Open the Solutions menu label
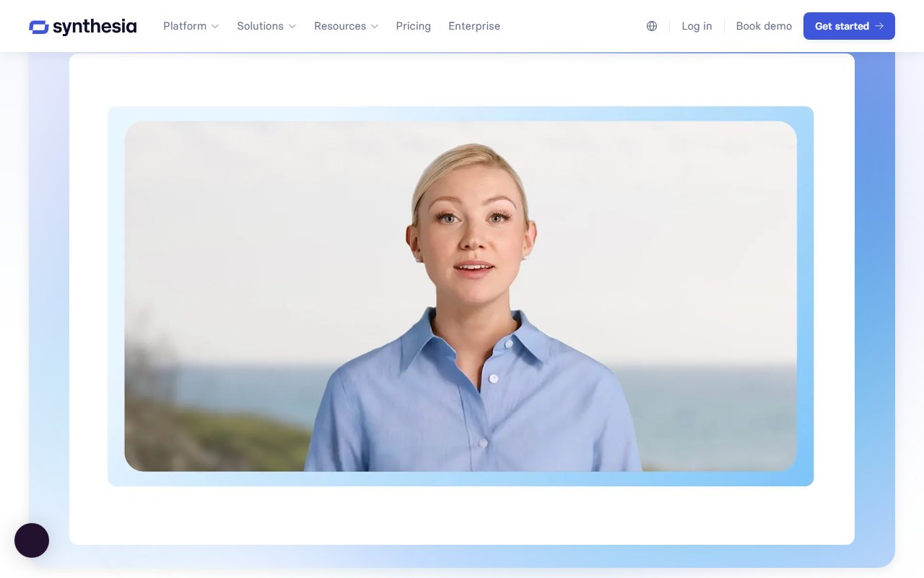Screen dimensions: 924x578 click(260, 26)
